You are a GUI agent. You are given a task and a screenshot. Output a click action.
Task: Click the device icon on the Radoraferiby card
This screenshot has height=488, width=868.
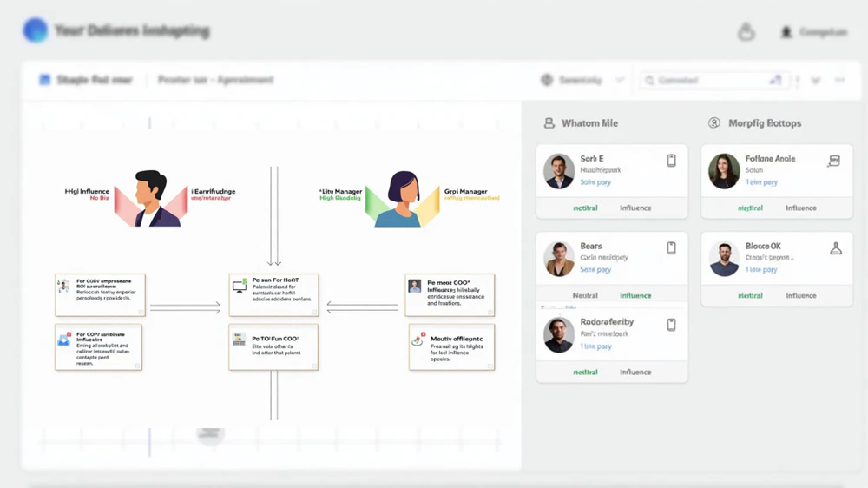672,325
